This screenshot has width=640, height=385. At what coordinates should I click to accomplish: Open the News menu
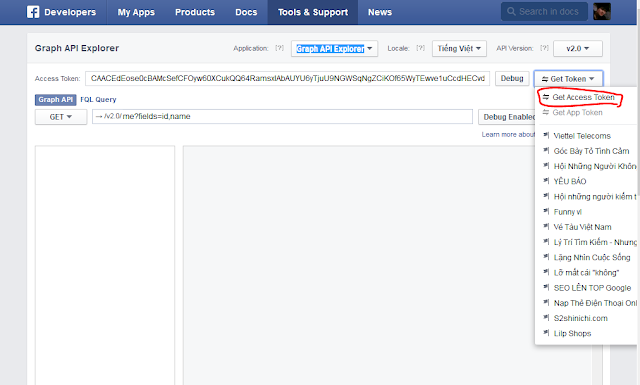(380, 12)
